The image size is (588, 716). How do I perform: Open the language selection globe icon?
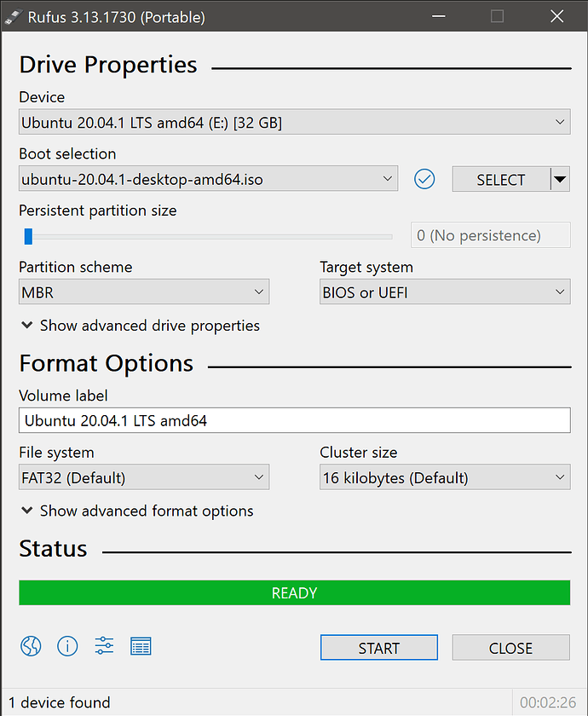[x=31, y=646]
